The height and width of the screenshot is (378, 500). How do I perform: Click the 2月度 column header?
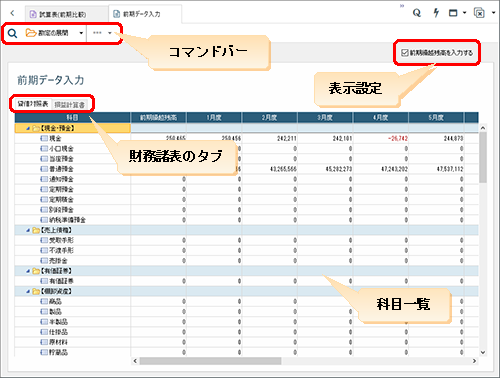click(269, 117)
